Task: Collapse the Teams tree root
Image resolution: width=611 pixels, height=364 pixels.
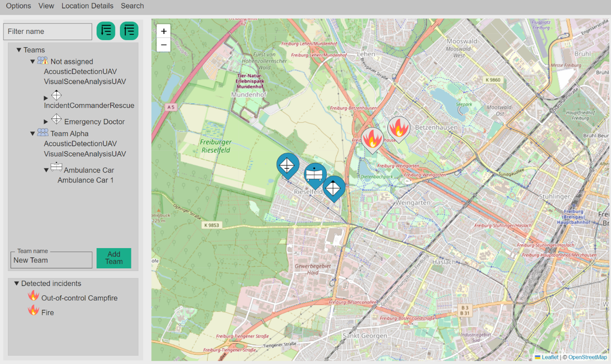Action: [19, 50]
